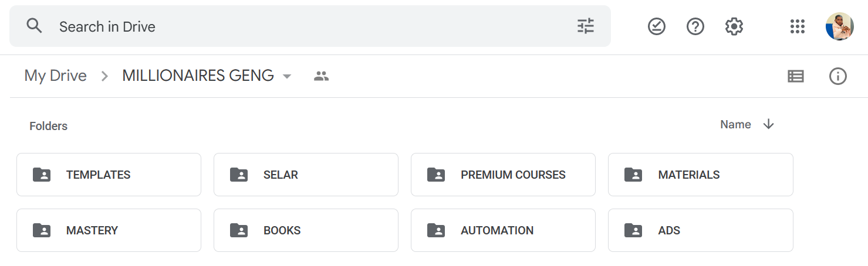Select the AUTOMATION folder

click(503, 230)
